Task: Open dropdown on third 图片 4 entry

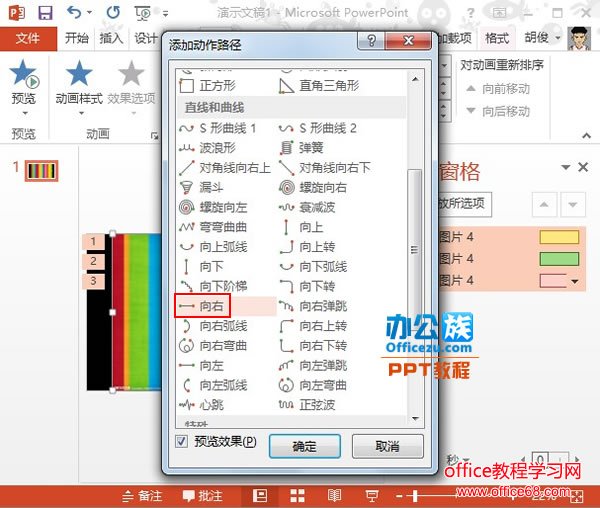Action: (x=575, y=282)
